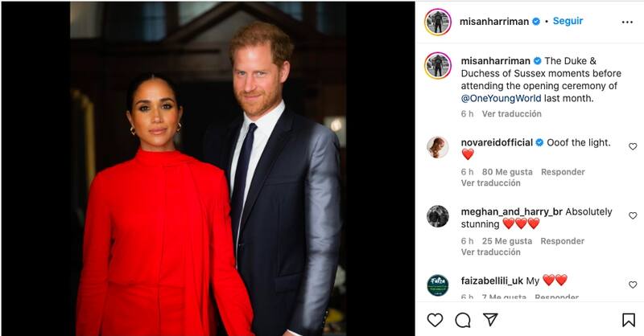Image resolution: width=644 pixels, height=336 pixels.
Task: Open the @OneYoungWorld mention link
Action: click(x=501, y=98)
